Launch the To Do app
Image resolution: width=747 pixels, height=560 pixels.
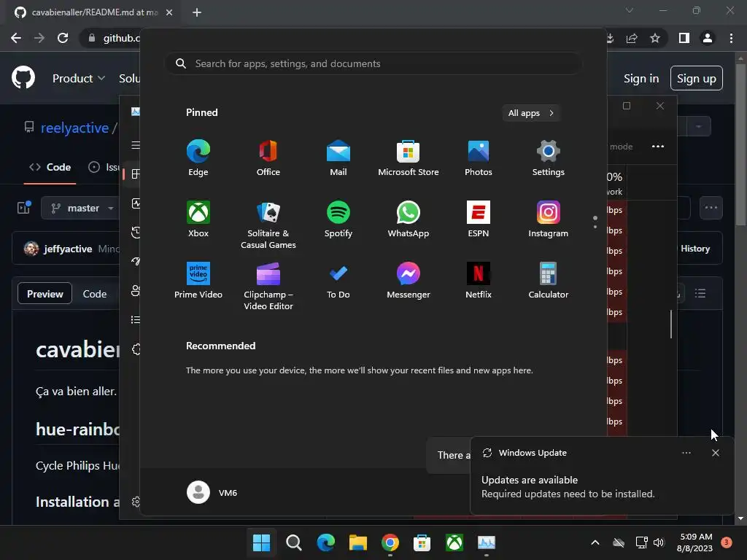(x=338, y=281)
